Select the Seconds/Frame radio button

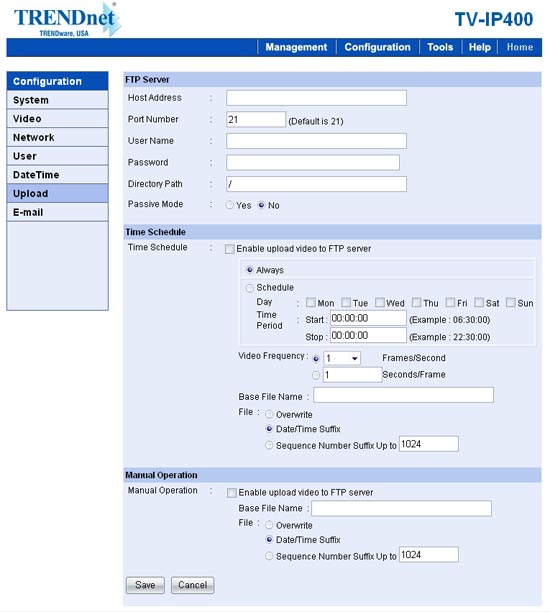(x=316, y=375)
